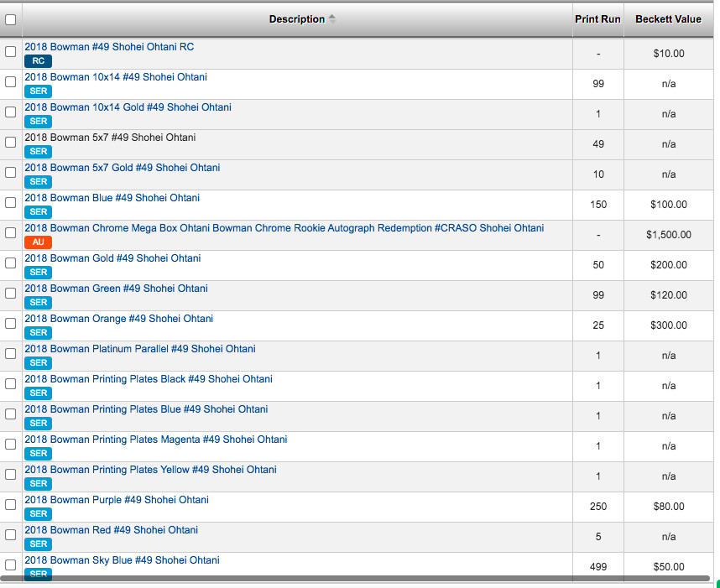The height and width of the screenshot is (588, 720).
Task: Open 2018 Bowman #49 Shohei Ohtani RC link
Action: [x=109, y=47]
